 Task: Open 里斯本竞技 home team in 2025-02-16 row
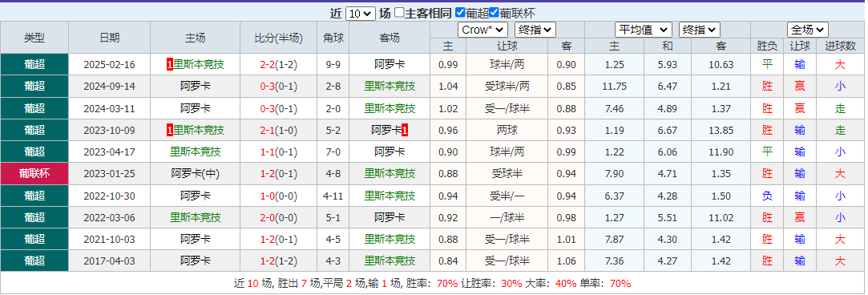(x=199, y=65)
